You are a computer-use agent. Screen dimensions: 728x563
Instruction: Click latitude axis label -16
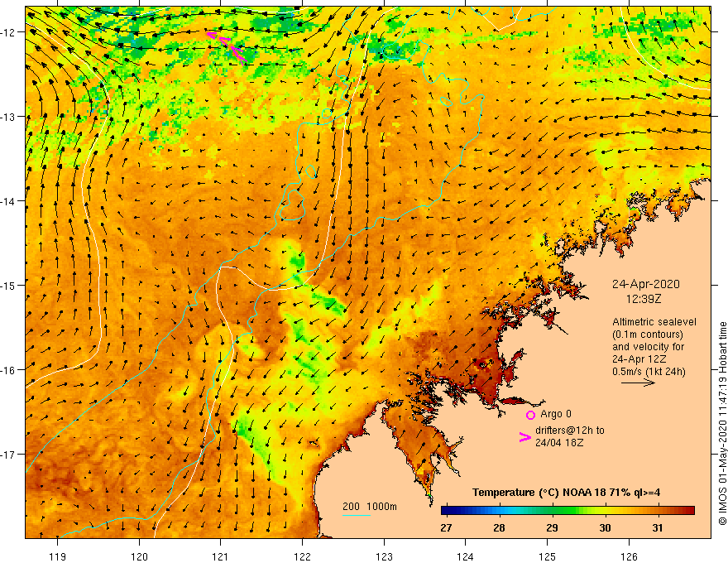point(8,370)
